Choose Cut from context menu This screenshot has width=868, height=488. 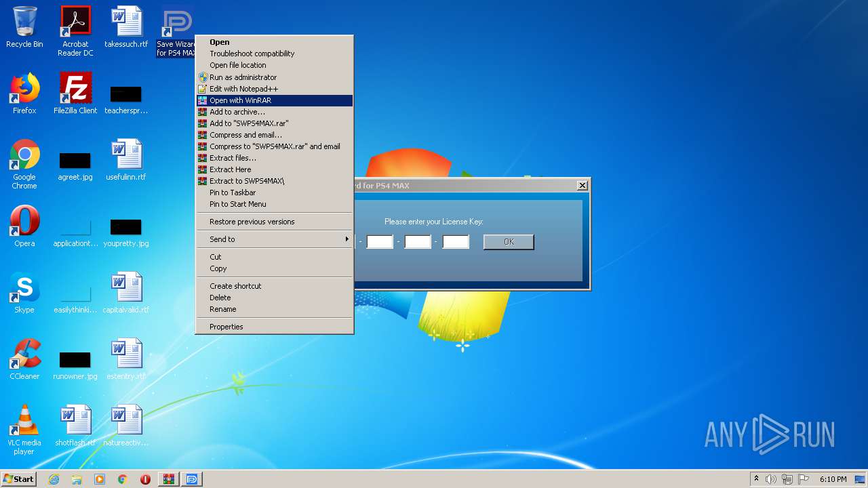click(274, 257)
